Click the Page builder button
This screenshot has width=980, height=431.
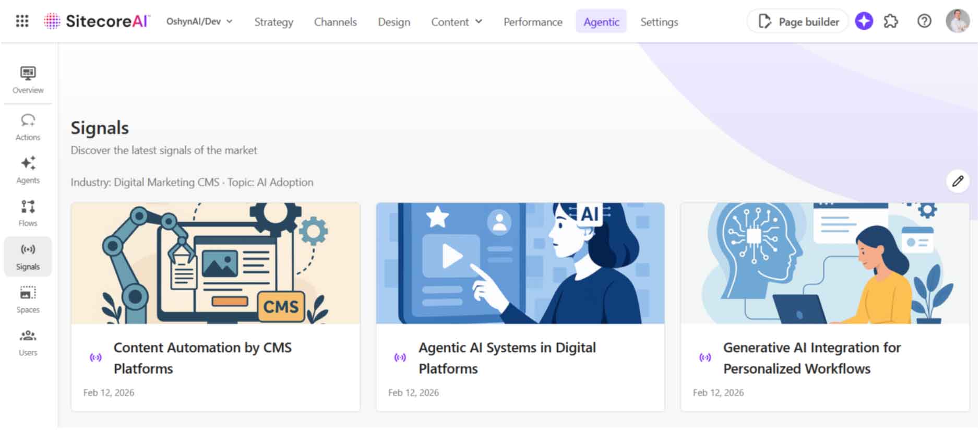pyautogui.click(x=798, y=21)
